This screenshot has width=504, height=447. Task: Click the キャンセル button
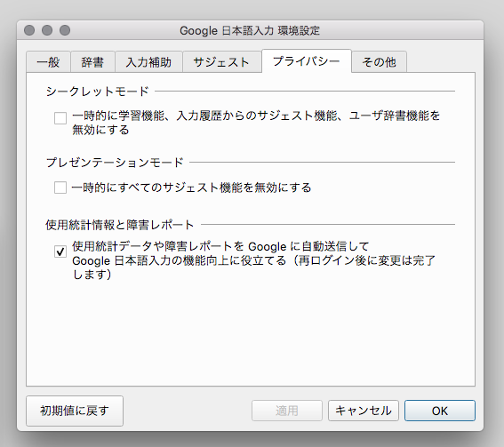click(x=364, y=411)
